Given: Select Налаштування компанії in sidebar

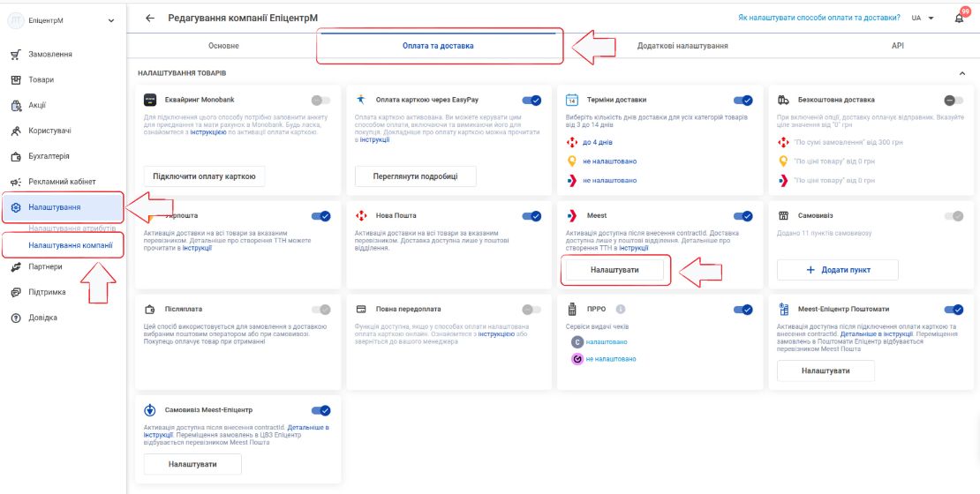Looking at the screenshot, I should pyautogui.click(x=71, y=245).
